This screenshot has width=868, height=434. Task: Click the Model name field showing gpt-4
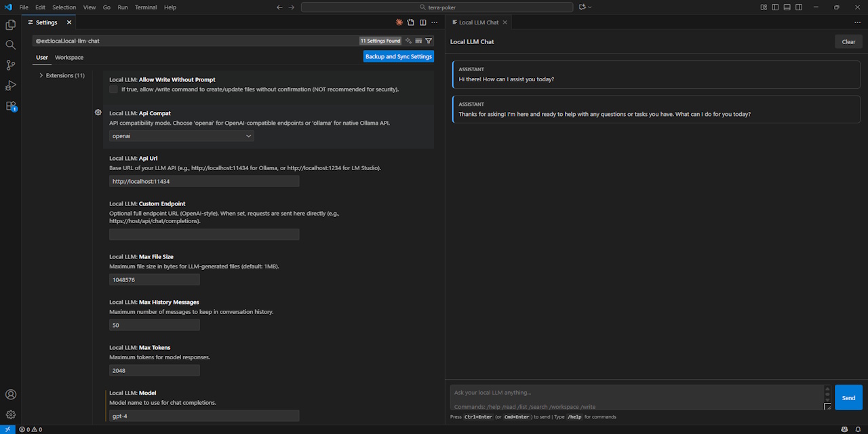(x=204, y=416)
